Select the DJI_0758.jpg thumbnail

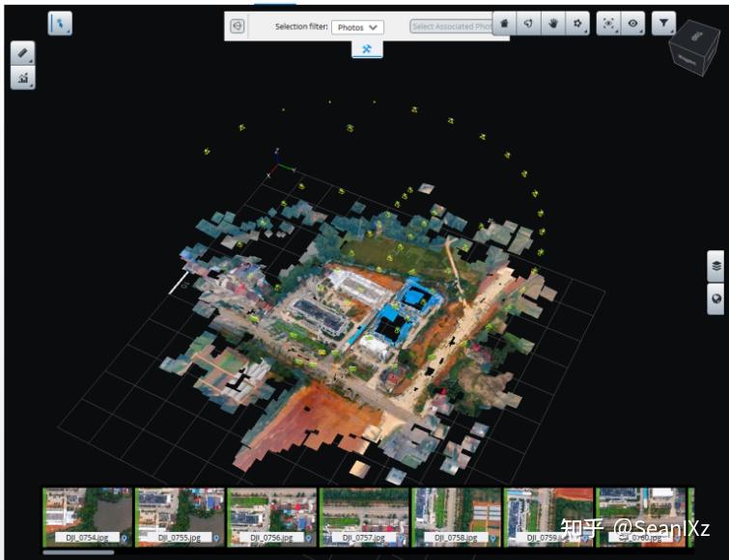tap(456, 517)
